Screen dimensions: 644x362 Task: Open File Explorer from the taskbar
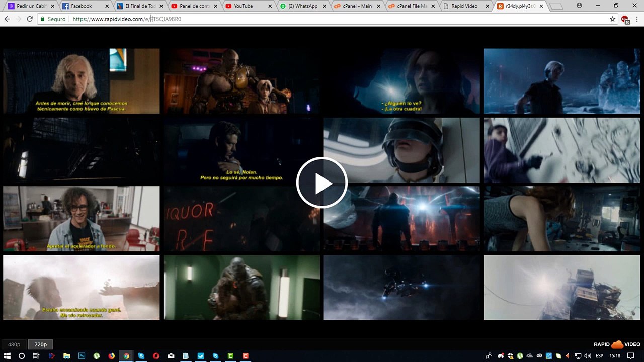[66, 356]
